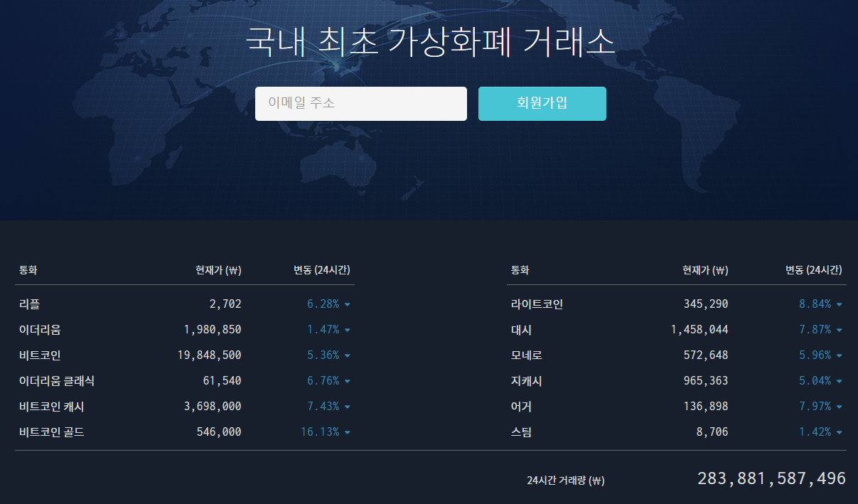858x504 pixels.
Task: Click the down arrow beside 지캐시 5.04%
Action: coord(839,382)
